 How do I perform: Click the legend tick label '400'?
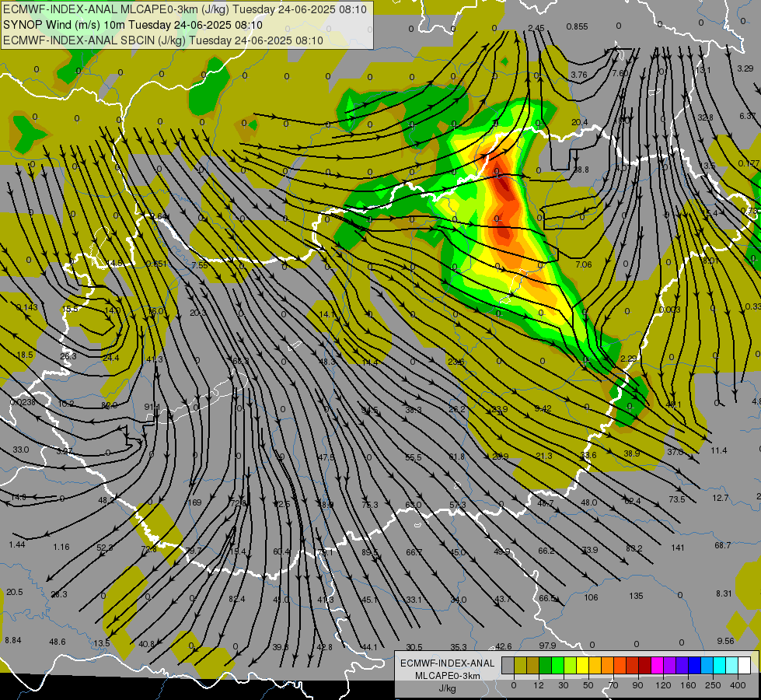[x=738, y=685]
